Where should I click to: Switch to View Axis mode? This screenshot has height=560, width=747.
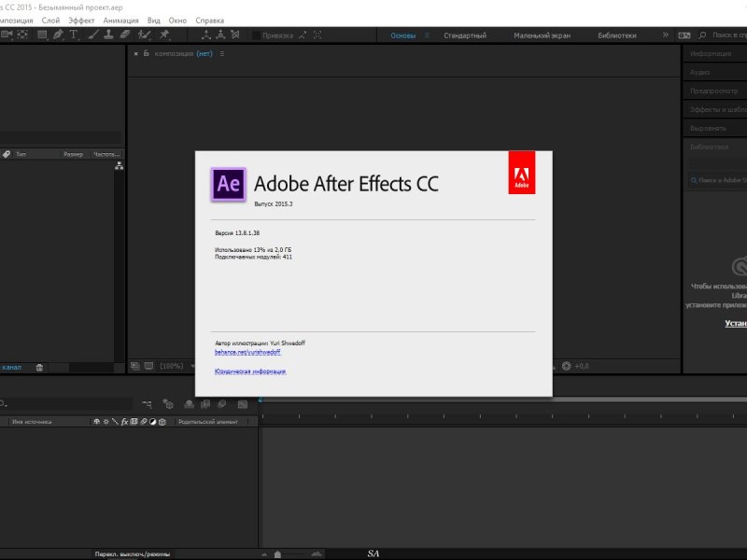point(235,35)
